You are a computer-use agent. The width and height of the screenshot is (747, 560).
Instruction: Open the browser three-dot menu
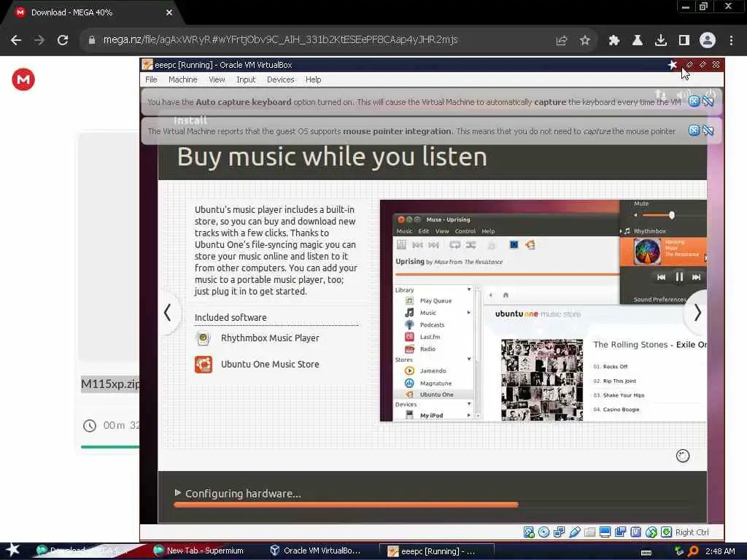tap(731, 41)
